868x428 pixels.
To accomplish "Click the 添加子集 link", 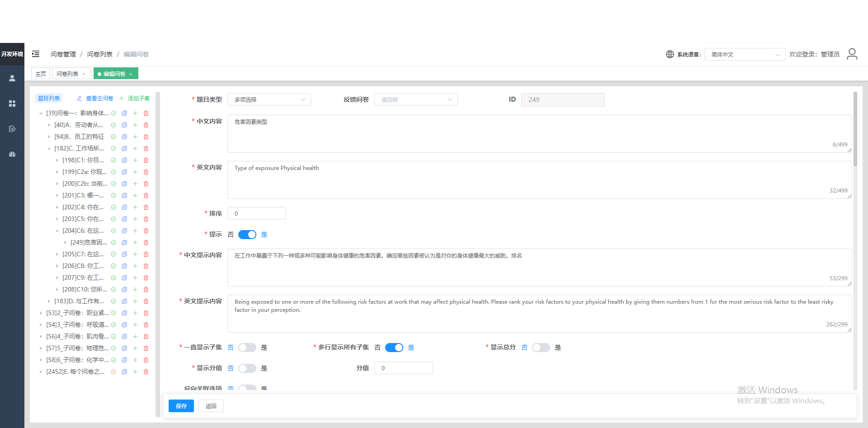I will (x=134, y=98).
